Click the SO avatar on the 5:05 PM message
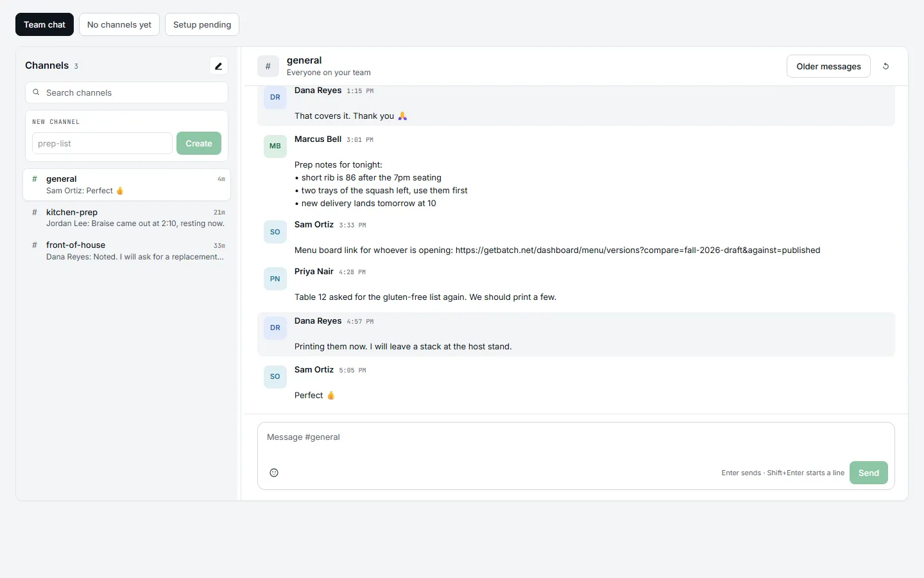 coord(275,376)
